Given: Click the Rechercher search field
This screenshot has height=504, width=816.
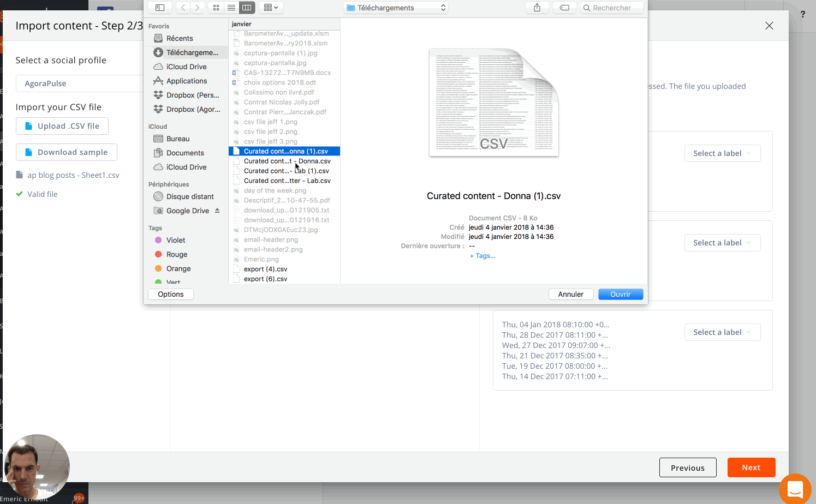Looking at the screenshot, I should pyautogui.click(x=611, y=8).
